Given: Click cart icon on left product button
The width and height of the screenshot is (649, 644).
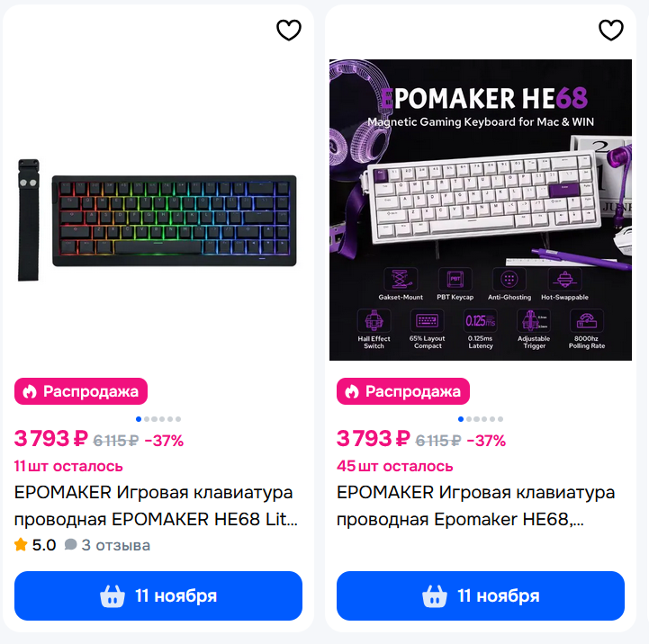Looking at the screenshot, I should click(x=113, y=596).
